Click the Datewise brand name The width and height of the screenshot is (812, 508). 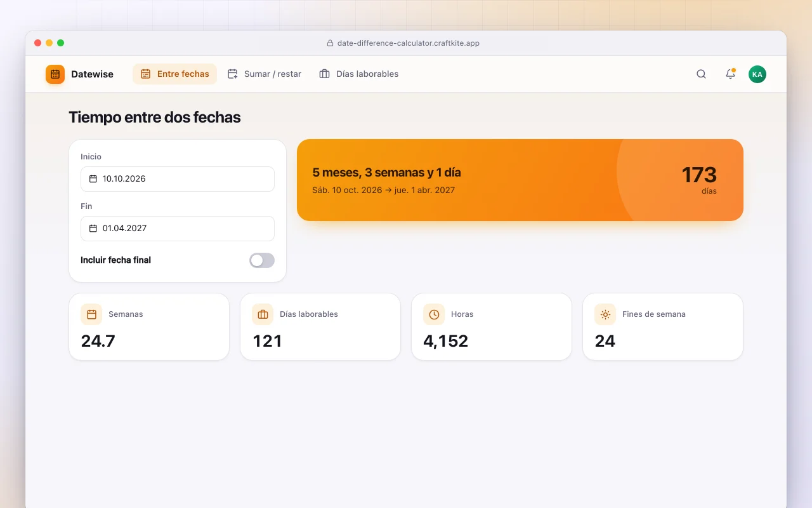[x=92, y=74]
